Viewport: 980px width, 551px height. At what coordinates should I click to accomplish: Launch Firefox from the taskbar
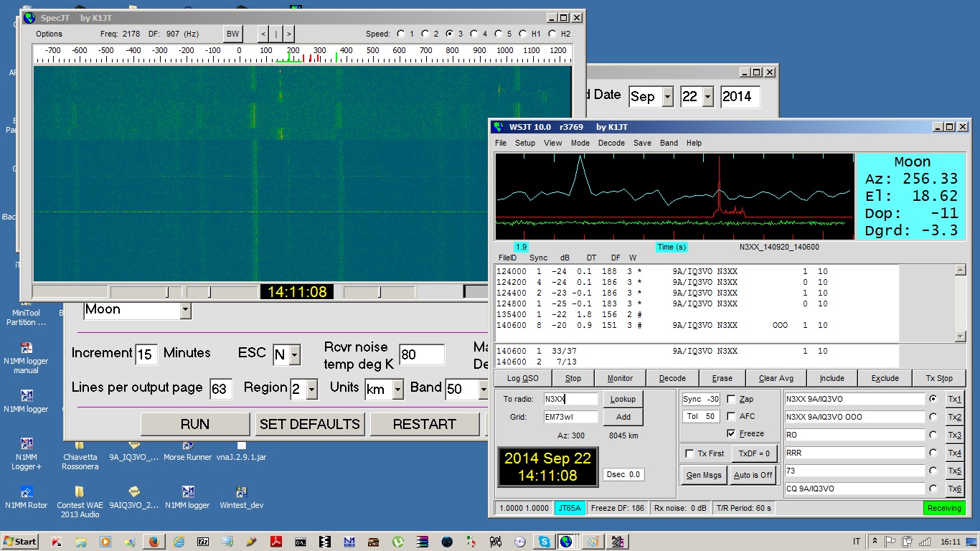[154, 542]
